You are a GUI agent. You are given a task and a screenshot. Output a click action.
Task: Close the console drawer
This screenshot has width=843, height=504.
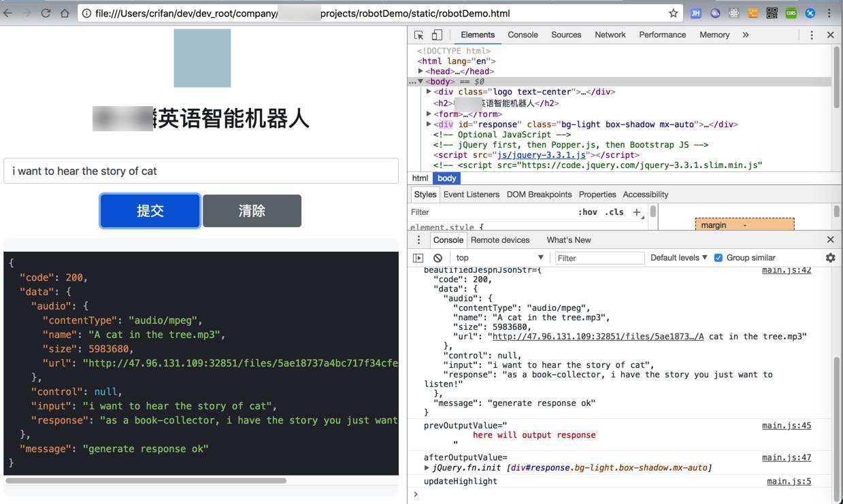pyautogui.click(x=830, y=240)
